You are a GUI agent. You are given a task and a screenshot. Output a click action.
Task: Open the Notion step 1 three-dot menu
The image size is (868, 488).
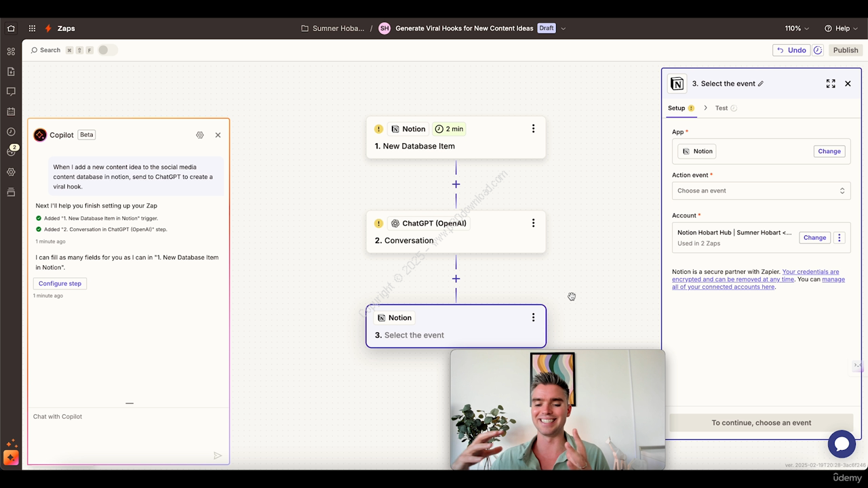pos(533,129)
